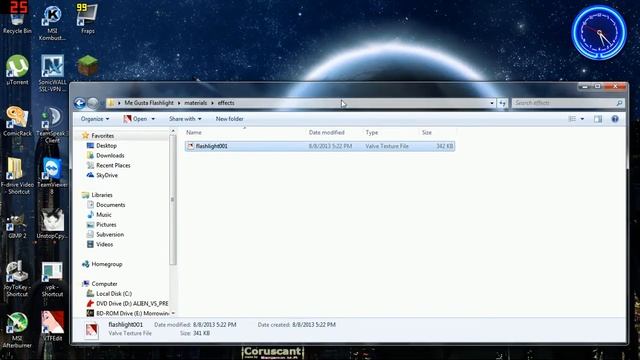This screenshot has height=360, width=640.
Task: Select Computer in navigation pane
Action: 104,284
